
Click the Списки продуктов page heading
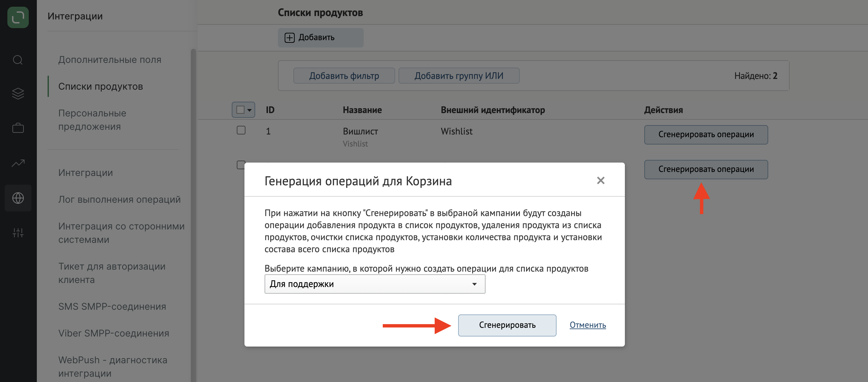(320, 13)
